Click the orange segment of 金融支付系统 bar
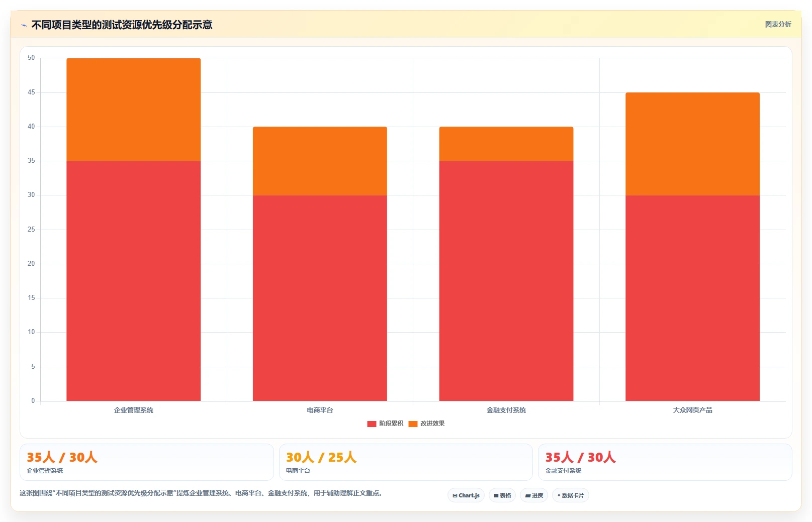 (x=506, y=144)
